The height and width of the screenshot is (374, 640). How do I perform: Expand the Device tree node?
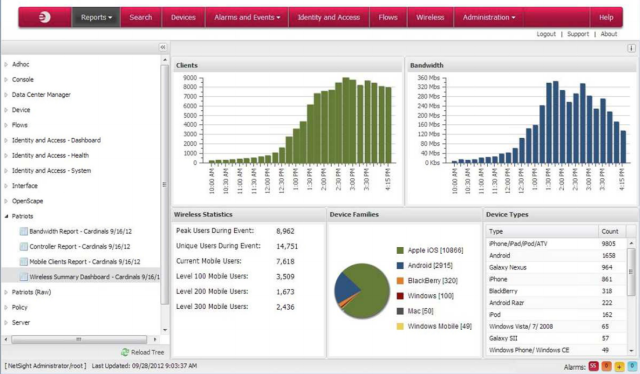pyautogui.click(x=6, y=110)
